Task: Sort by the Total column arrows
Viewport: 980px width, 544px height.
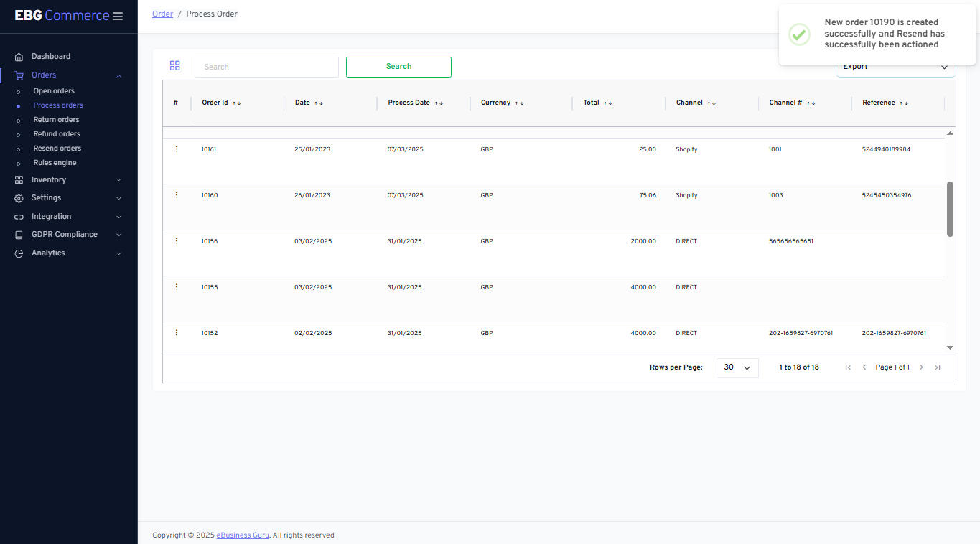Action: click(x=607, y=103)
